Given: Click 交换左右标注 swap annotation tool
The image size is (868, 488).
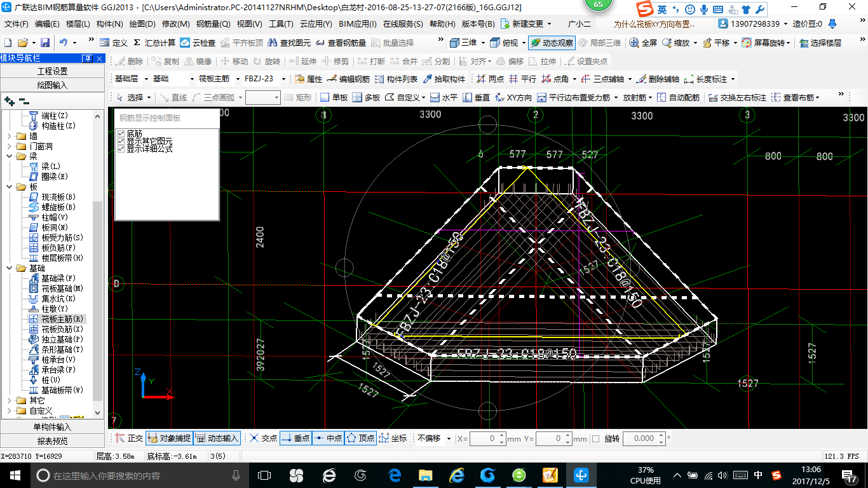Looking at the screenshot, I should tap(737, 97).
